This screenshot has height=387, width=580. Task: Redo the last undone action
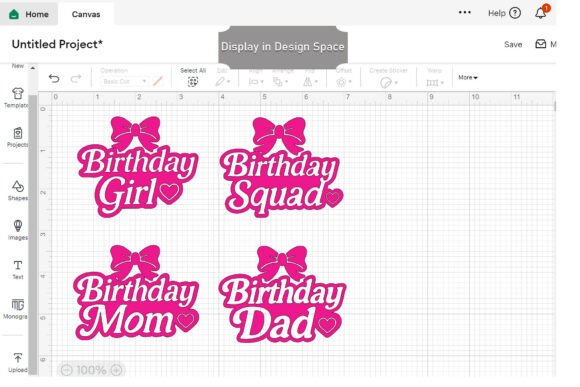[x=76, y=78]
